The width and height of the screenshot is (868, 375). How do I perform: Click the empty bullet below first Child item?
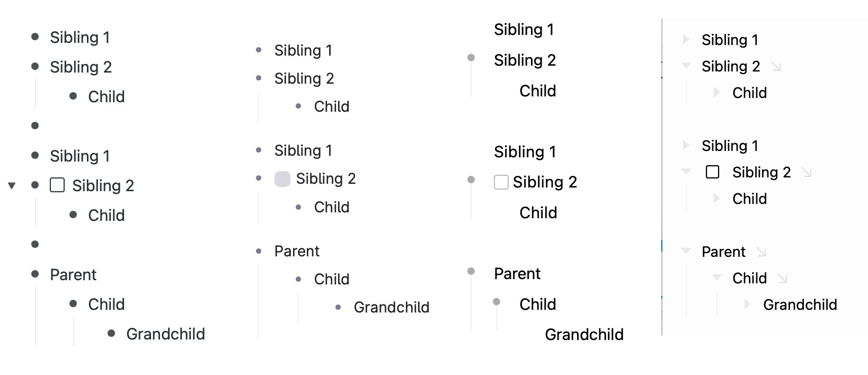(35, 126)
